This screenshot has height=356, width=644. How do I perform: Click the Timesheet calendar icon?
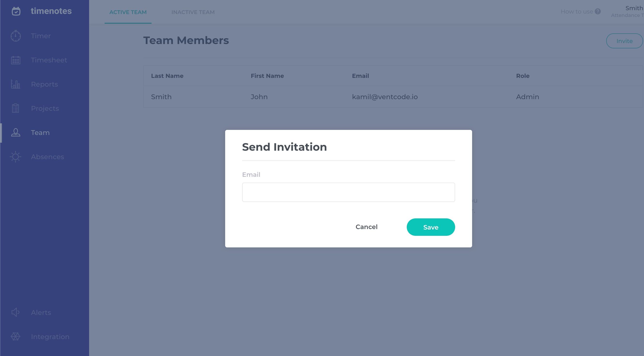point(16,60)
